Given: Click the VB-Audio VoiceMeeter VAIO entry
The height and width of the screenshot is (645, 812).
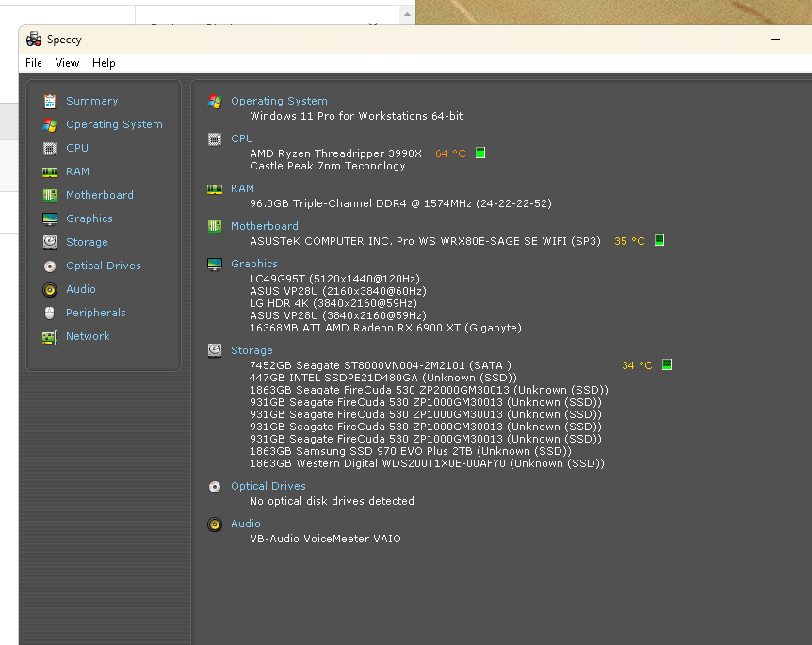Looking at the screenshot, I should click(325, 539).
